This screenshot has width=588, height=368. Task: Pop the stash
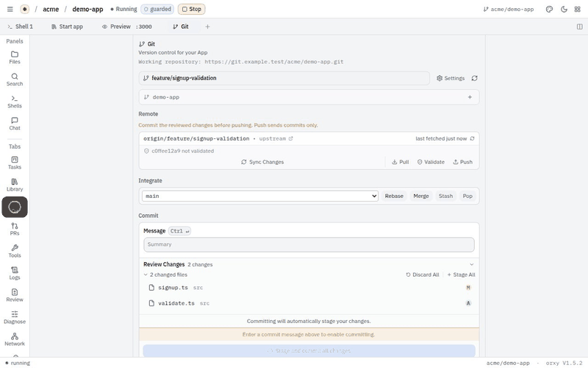tap(467, 196)
